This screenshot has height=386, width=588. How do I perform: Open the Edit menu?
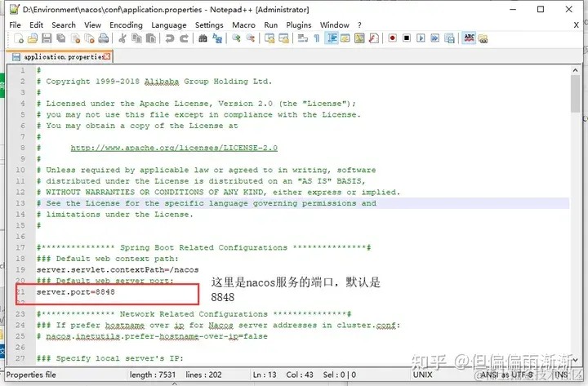[x=37, y=24]
